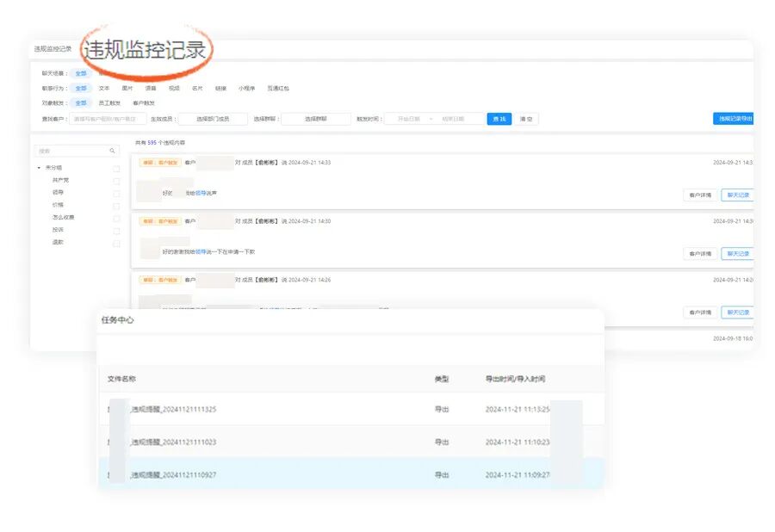Check the 投诉 keyword checkbox
Image resolution: width=775 pixels, height=532 pixels.
115,232
